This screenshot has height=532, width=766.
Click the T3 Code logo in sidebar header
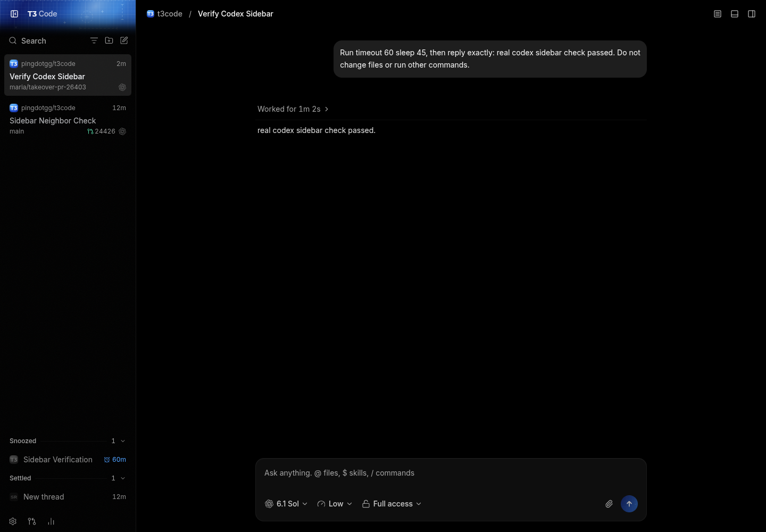(42, 14)
